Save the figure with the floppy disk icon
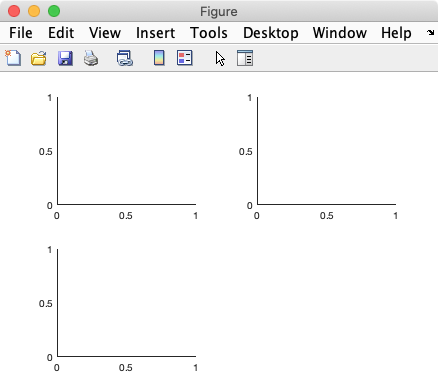 pyautogui.click(x=65, y=58)
